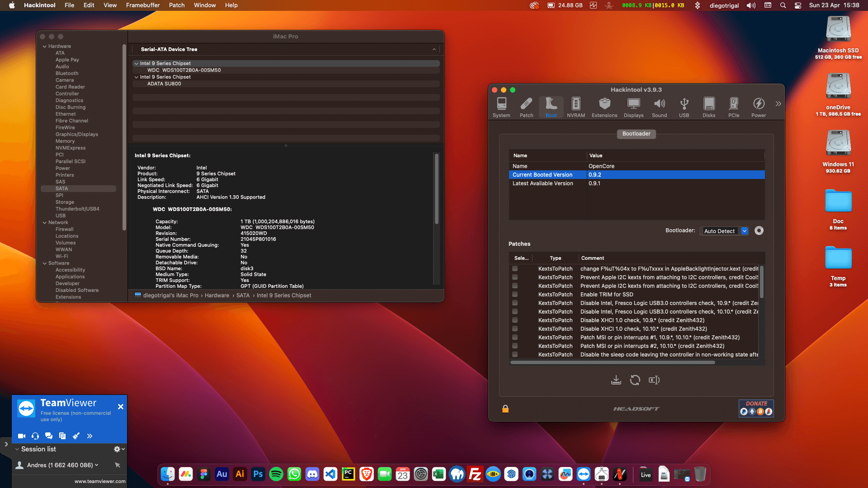Open the PCIe section in Hackintool

click(734, 108)
